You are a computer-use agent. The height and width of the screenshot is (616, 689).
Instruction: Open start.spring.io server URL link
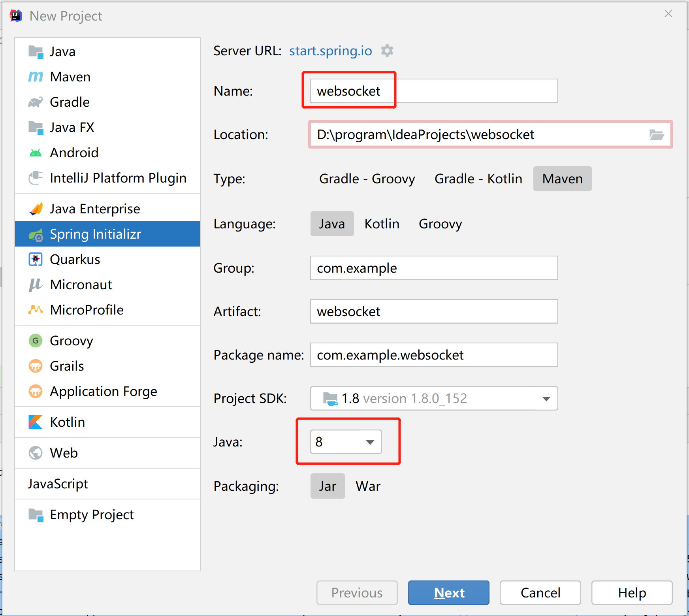coord(330,51)
